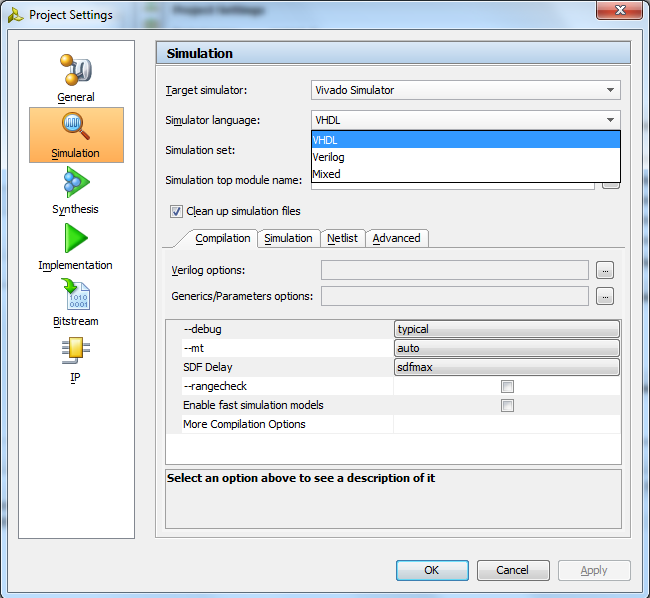Toggle Enable fast simulation models checkbox
Screen dimensions: 650x598
coord(507,405)
